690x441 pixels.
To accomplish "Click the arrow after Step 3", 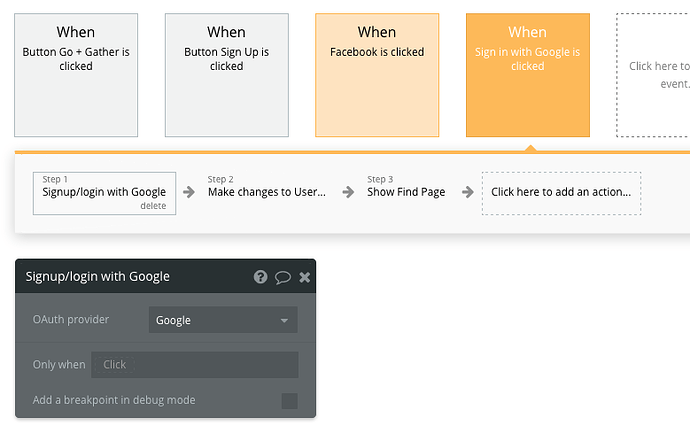I will (467, 192).
